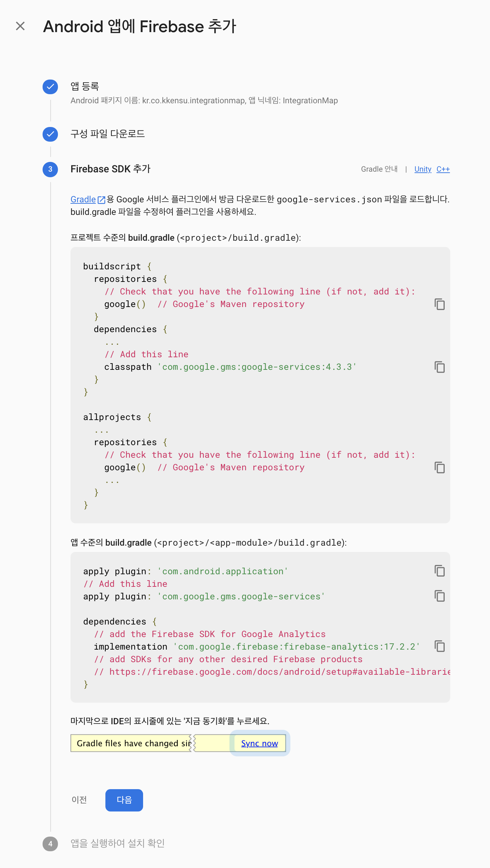Open the external link icon next to Gradle
Screen dimensions: 490x868
click(102, 200)
